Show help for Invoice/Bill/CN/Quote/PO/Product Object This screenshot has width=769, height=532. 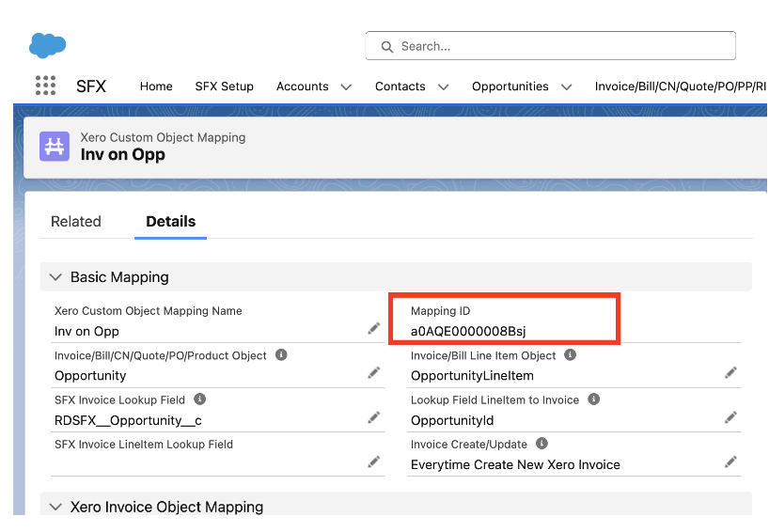281,354
